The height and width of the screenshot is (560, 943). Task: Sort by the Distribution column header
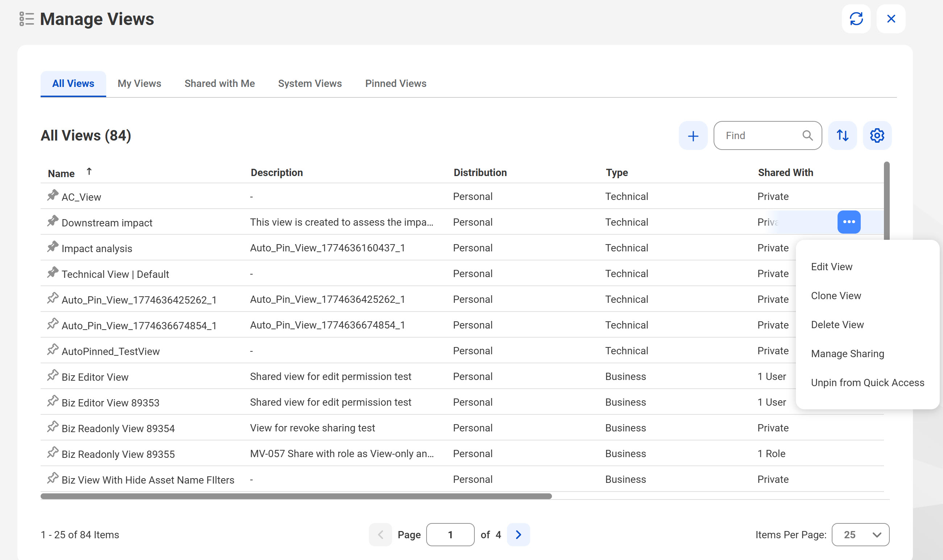pos(480,173)
